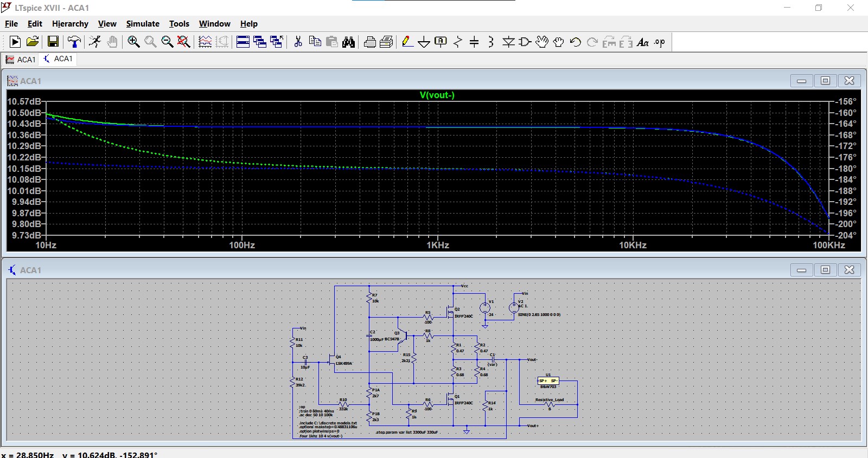Click the Find binoculars icon
The image size is (868, 458).
click(348, 42)
